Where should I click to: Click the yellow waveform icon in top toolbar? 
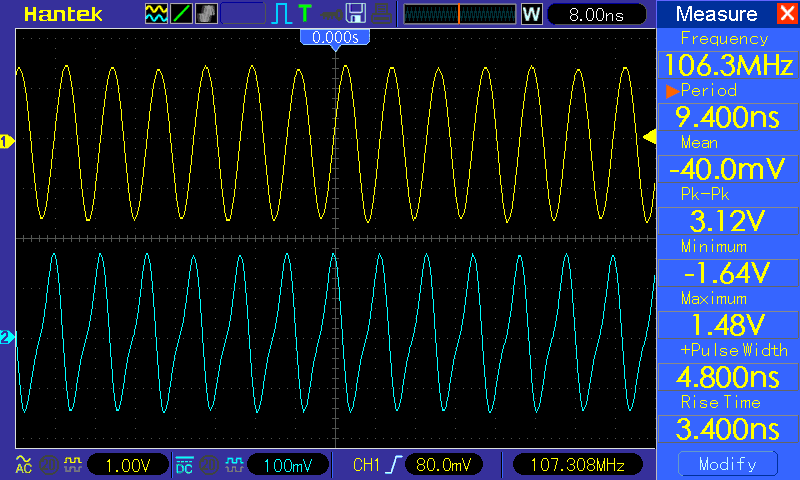pos(156,14)
